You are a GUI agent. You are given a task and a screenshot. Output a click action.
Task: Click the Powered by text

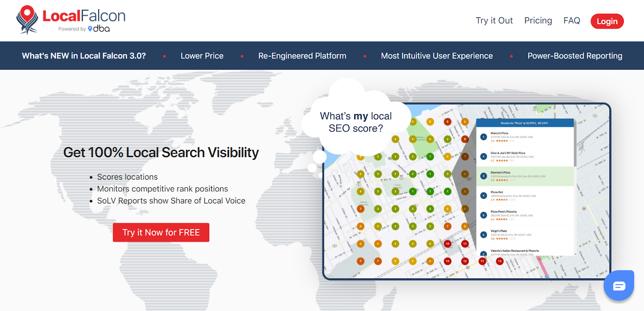click(x=72, y=29)
